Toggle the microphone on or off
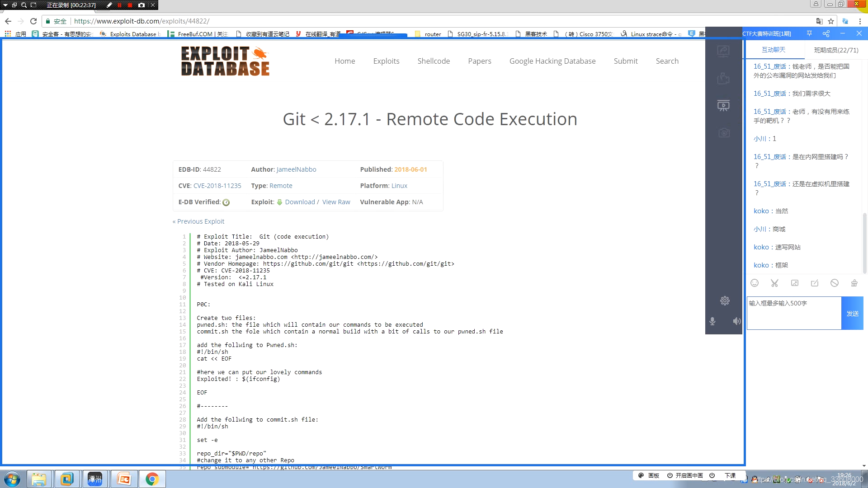 click(712, 321)
